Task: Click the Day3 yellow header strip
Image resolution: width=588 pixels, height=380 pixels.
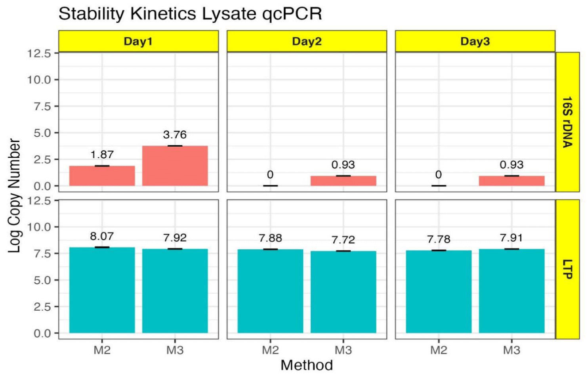Action: pyautogui.click(x=475, y=41)
